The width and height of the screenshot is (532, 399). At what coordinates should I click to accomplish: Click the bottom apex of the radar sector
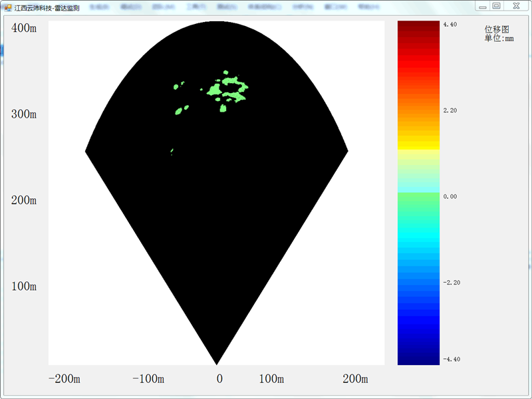[x=217, y=363]
